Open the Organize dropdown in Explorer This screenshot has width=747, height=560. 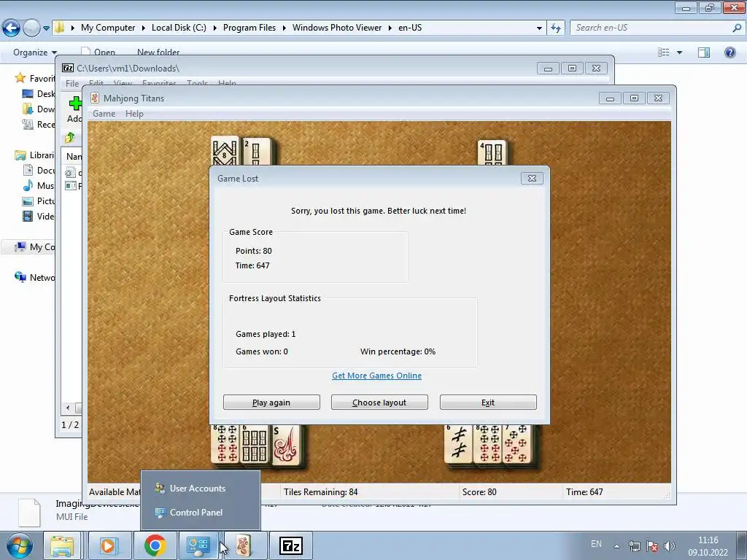[35, 52]
